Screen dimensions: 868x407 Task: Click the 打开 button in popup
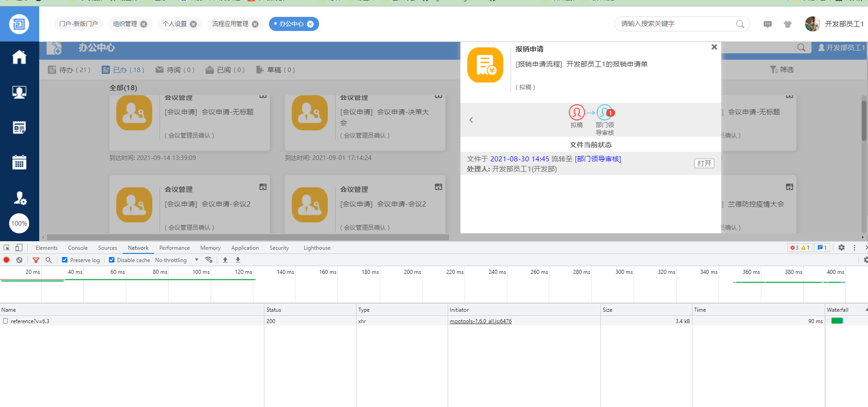tap(704, 164)
